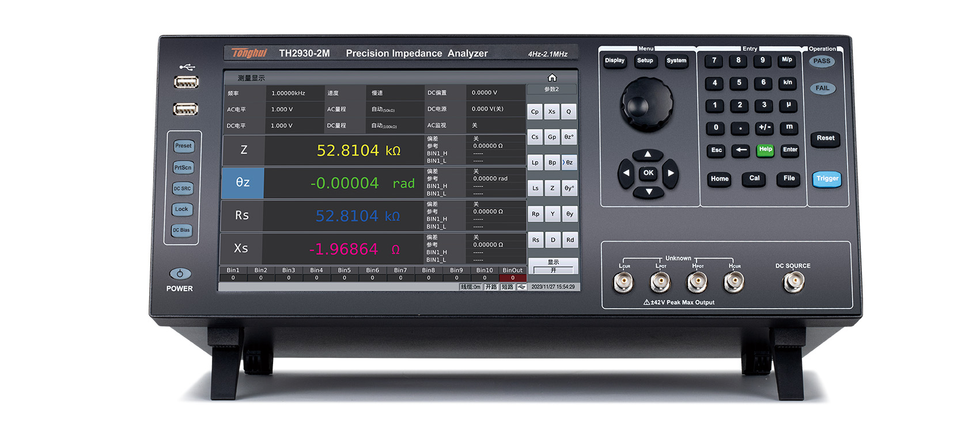Viewport: 980px width, 438px height.
Task: Tap the USB status icon in status bar
Action: point(521,287)
